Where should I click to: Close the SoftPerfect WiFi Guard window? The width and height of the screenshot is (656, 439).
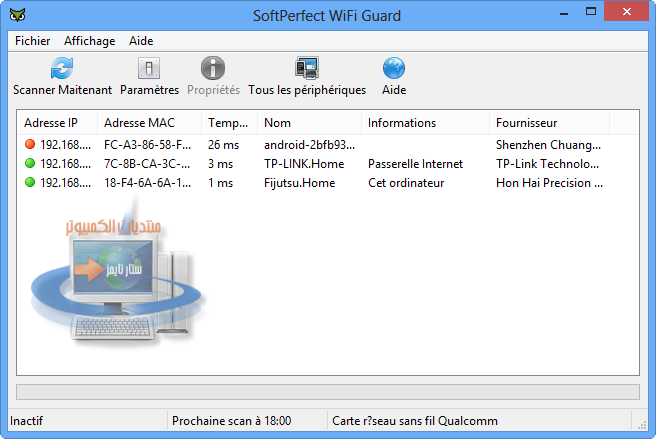(x=626, y=12)
